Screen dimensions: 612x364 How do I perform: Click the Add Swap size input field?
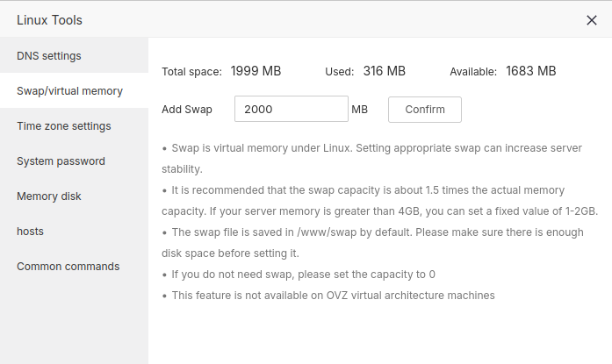[292, 110]
